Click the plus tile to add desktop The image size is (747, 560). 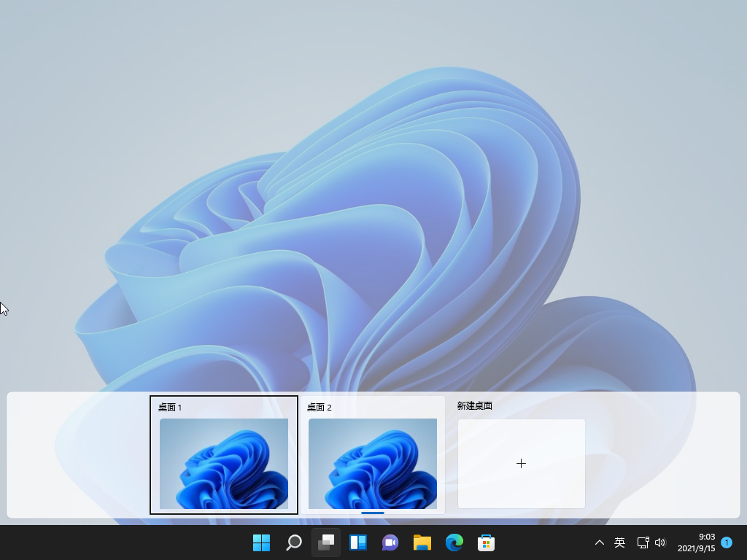point(522,464)
